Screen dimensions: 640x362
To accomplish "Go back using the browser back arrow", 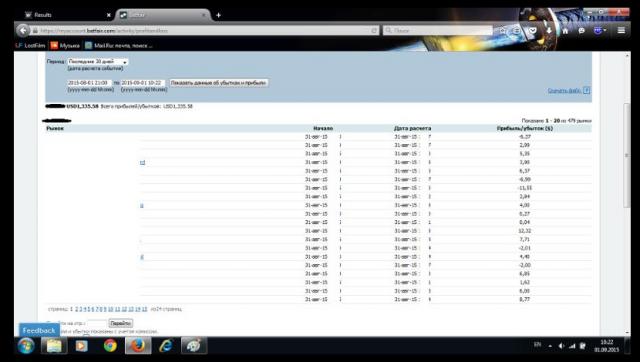I will click(23, 31).
